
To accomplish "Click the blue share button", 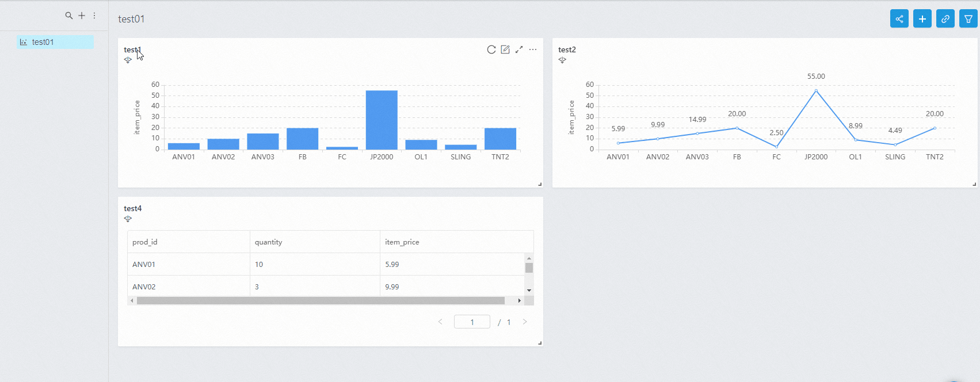I will [x=899, y=18].
